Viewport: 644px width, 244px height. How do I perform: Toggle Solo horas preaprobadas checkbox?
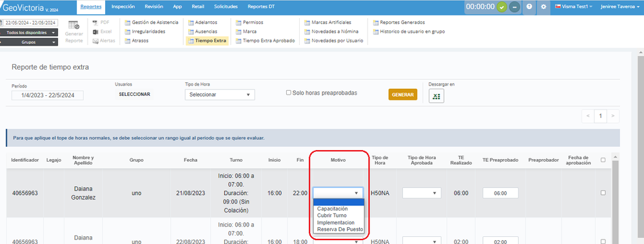pos(288,93)
